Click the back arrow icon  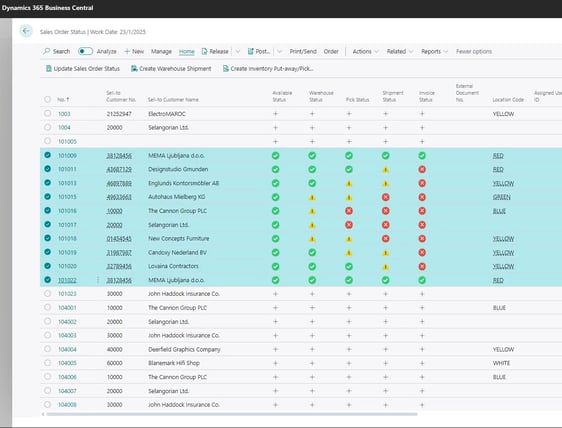(x=26, y=31)
